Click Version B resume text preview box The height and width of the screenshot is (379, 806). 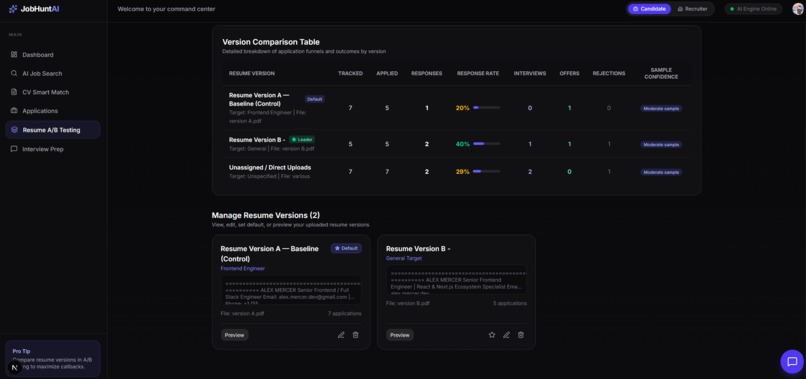457,280
